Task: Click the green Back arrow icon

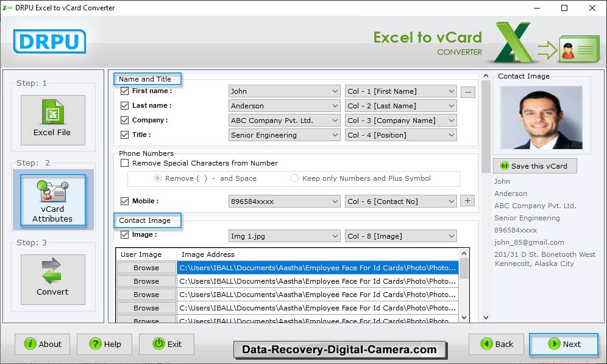Action: point(486,343)
